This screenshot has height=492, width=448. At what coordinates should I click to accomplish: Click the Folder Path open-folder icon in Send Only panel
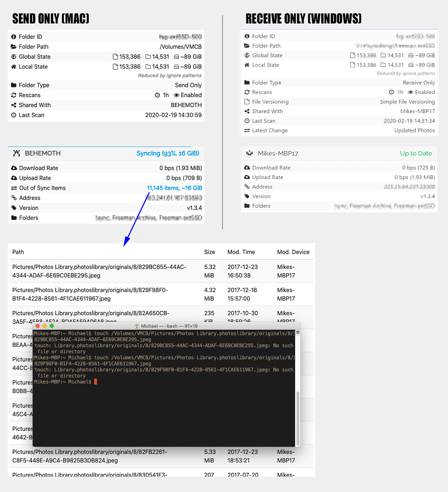point(13,47)
